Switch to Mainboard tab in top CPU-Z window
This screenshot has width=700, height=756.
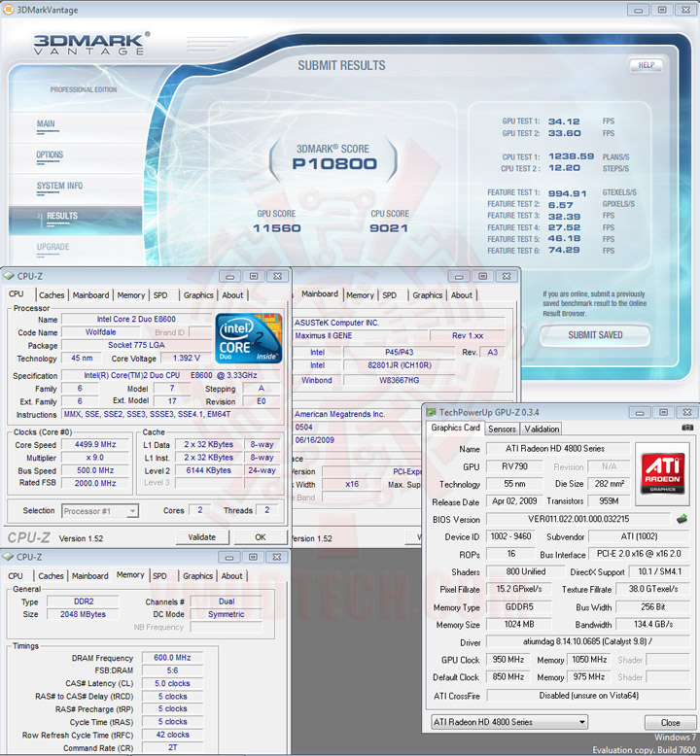tap(90, 295)
